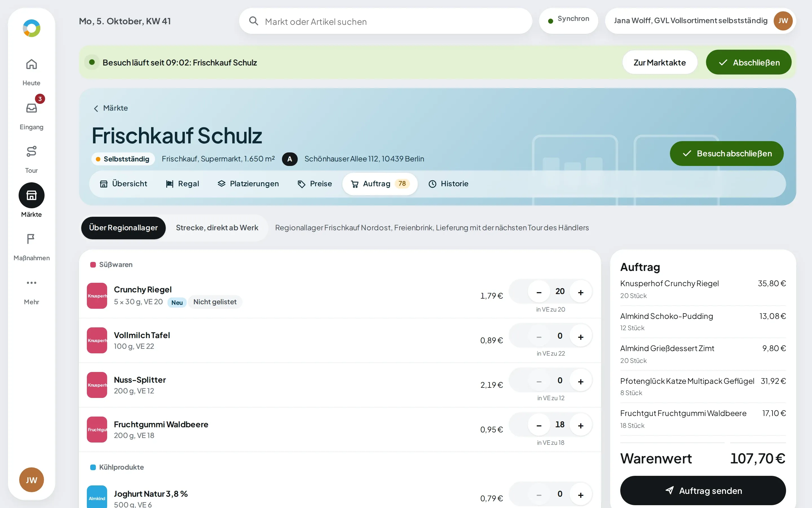Click Almkind Schoko-Pudding order line
Viewport: 812px width, 508px height.
click(x=703, y=321)
